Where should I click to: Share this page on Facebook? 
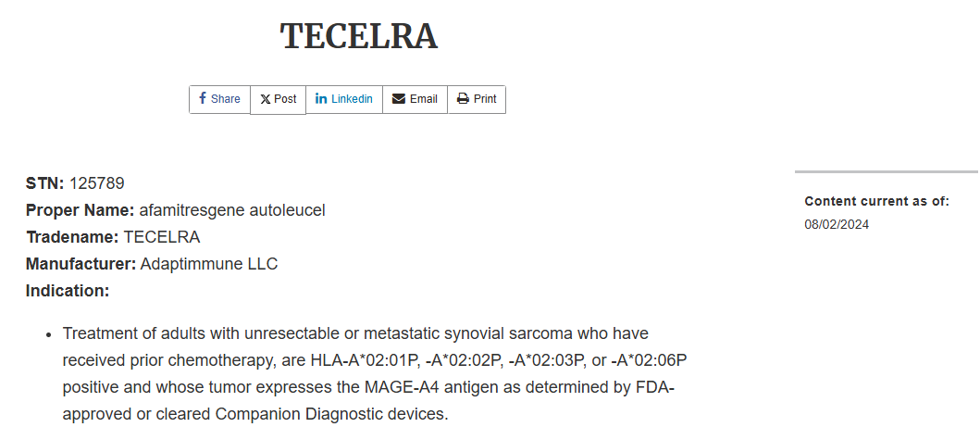point(220,99)
